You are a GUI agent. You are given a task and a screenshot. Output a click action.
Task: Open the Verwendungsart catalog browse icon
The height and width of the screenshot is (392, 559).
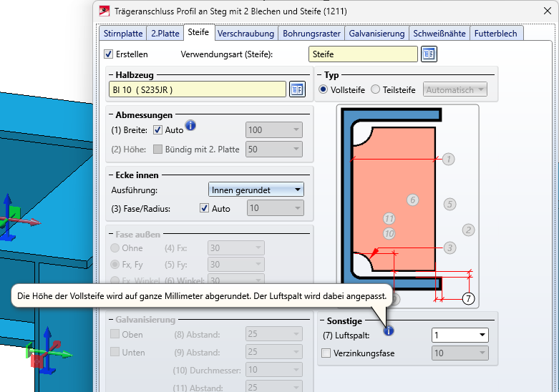[429, 54]
